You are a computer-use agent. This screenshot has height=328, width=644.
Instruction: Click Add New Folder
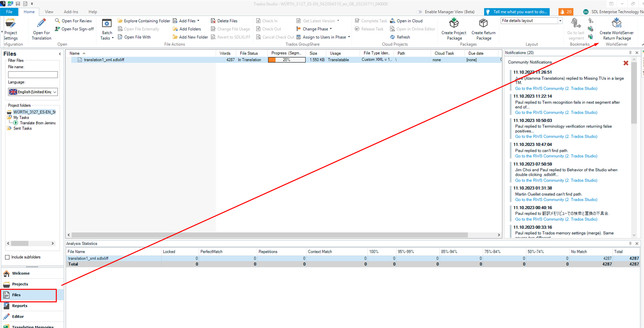click(190, 37)
